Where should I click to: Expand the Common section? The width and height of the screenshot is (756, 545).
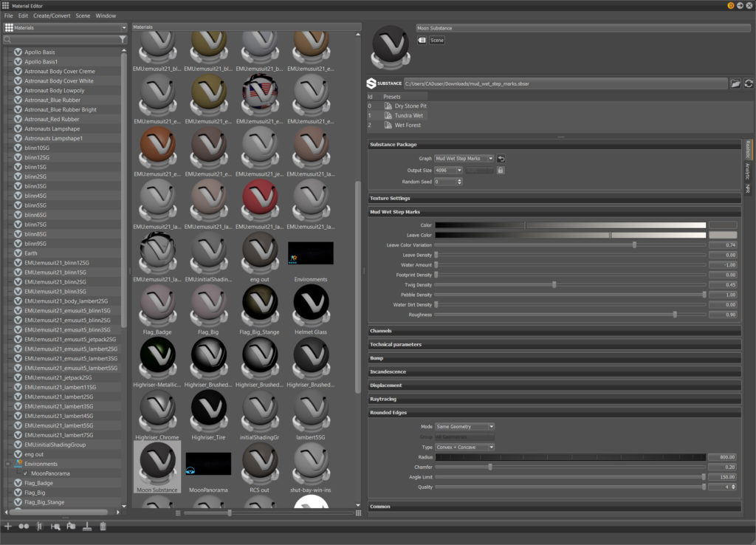pos(554,507)
